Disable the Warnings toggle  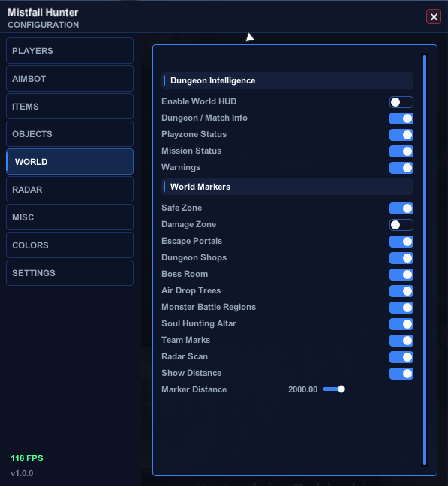(401, 168)
